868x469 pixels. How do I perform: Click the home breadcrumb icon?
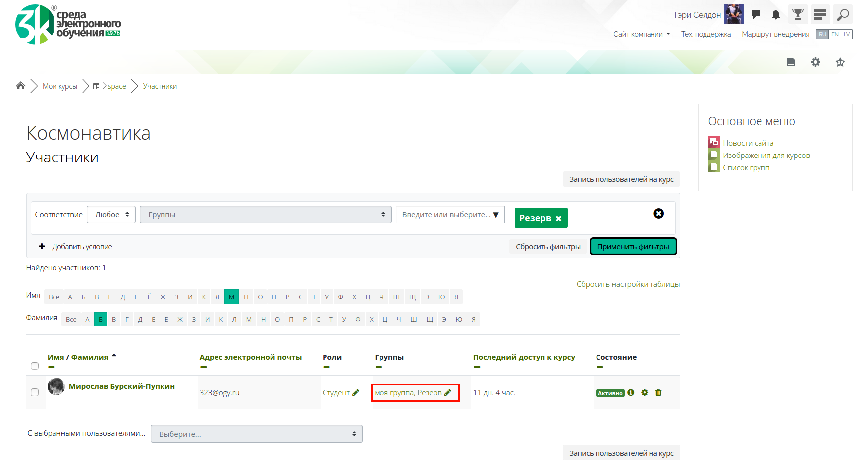[x=21, y=86]
